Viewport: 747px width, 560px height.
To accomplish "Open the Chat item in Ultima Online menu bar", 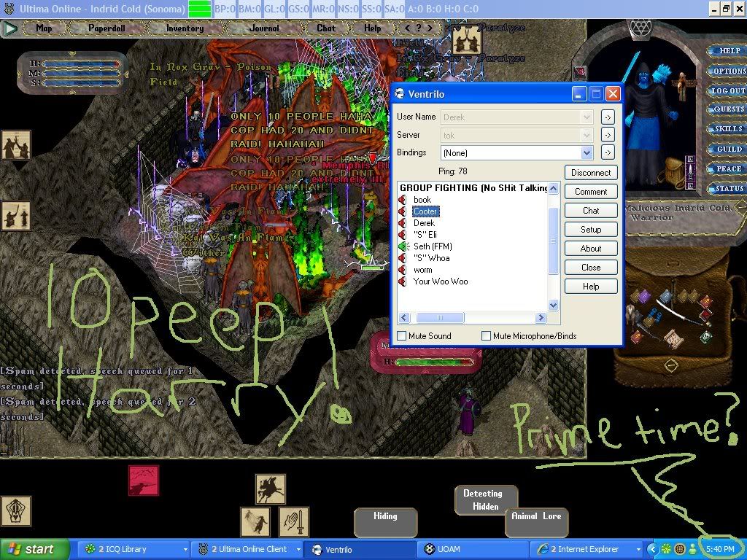I will click(x=326, y=28).
